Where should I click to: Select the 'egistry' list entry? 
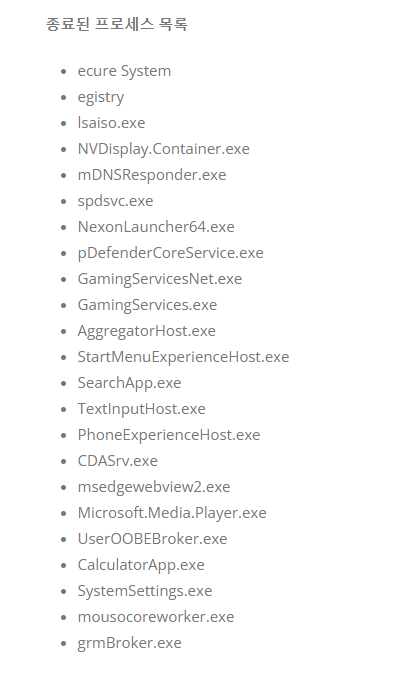pyautogui.click(x=101, y=97)
